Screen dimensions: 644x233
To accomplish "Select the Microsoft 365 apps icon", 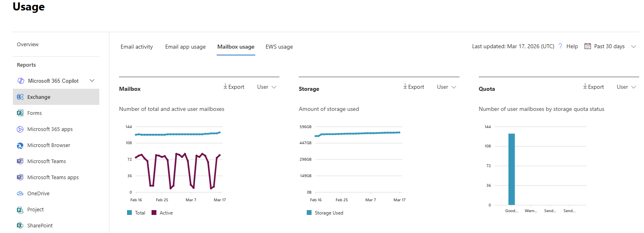I will click(20, 129).
